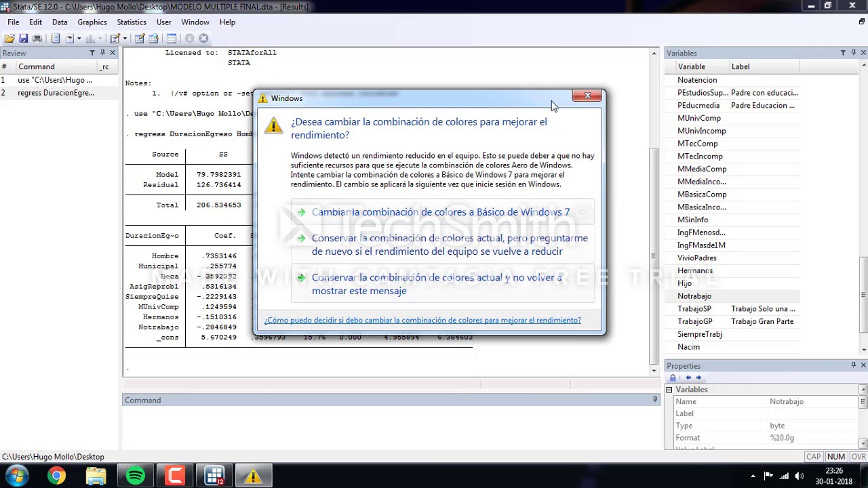The image size is (868, 488).
Task: Open the Window menu
Action: 195,22
